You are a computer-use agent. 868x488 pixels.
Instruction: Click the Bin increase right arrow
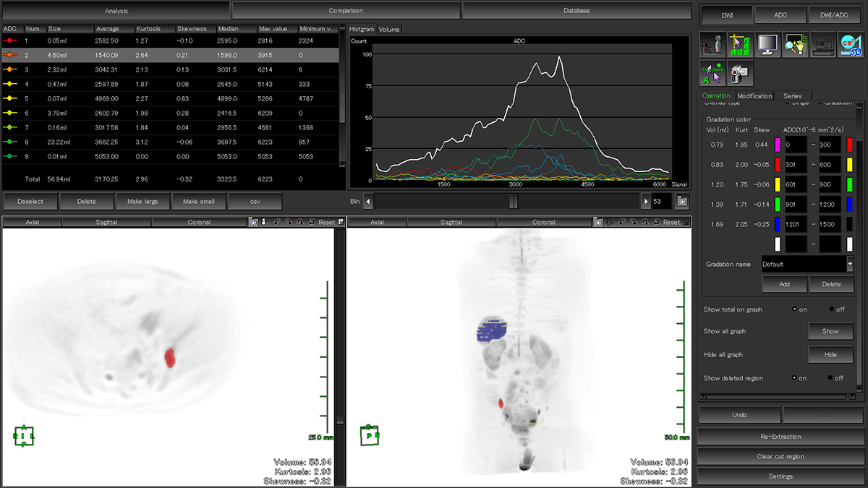[x=646, y=202]
